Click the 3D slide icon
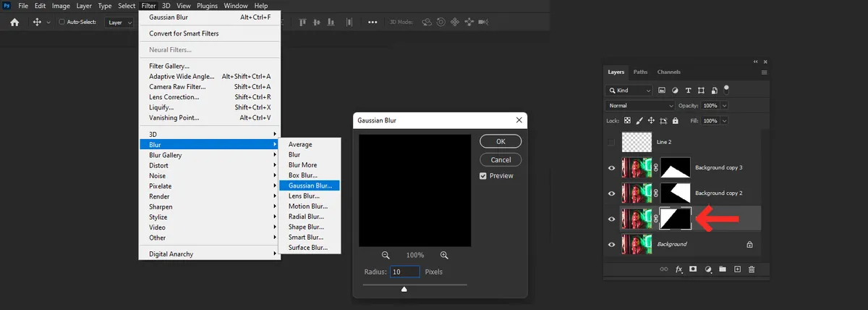The height and width of the screenshot is (310, 868). (468, 22)
